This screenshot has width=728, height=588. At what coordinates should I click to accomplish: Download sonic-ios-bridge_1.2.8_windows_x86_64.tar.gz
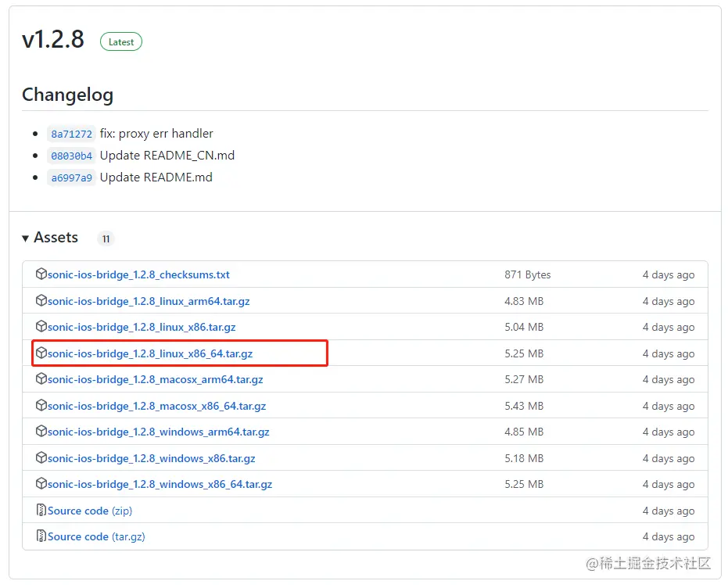click(x=160, y=485)
